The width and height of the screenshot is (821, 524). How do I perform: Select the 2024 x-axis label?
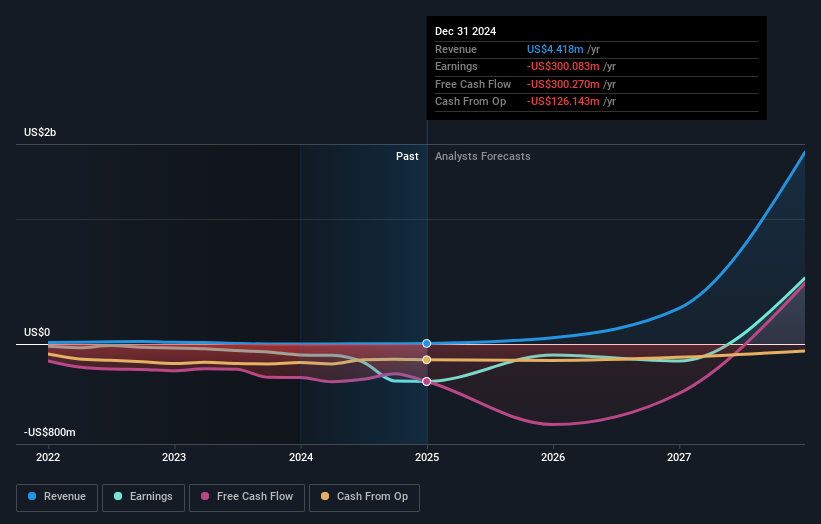(300, 457)
